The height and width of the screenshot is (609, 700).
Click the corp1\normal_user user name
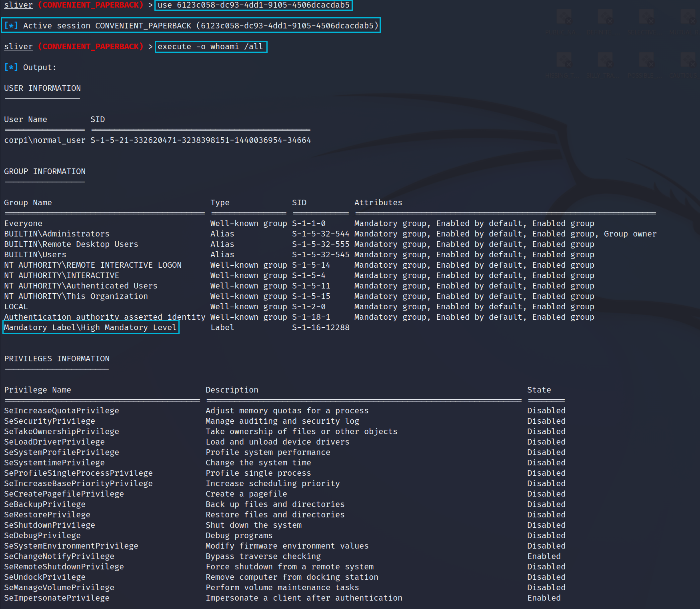point(44,140)
